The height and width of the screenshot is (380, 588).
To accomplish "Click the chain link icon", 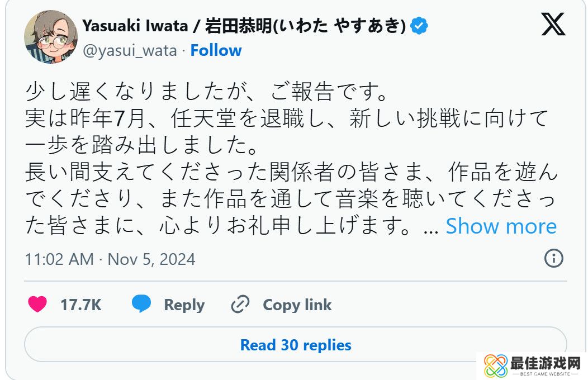I will 240,305.
